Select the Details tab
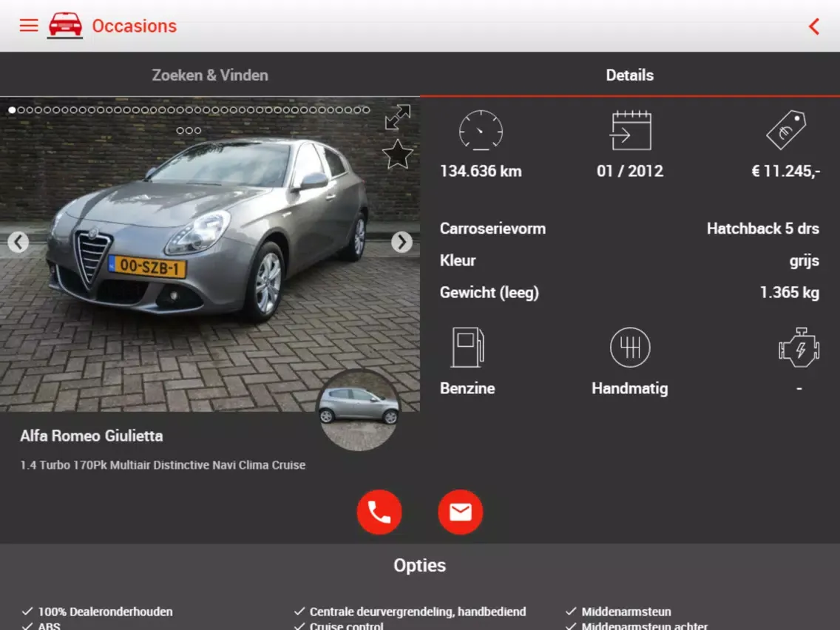The height and width of the screenshot is (630, 840). [629, 75]
